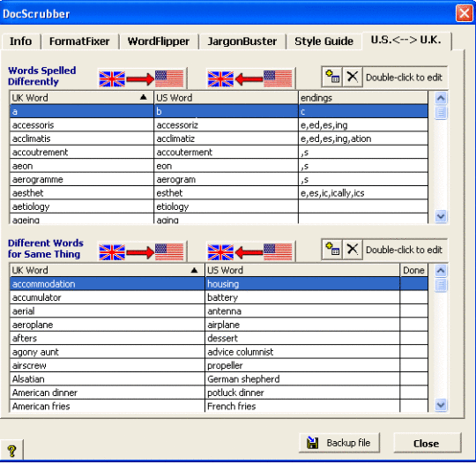Select the 'American dinner' row
The image size is (476, 464).
(219, 393)
